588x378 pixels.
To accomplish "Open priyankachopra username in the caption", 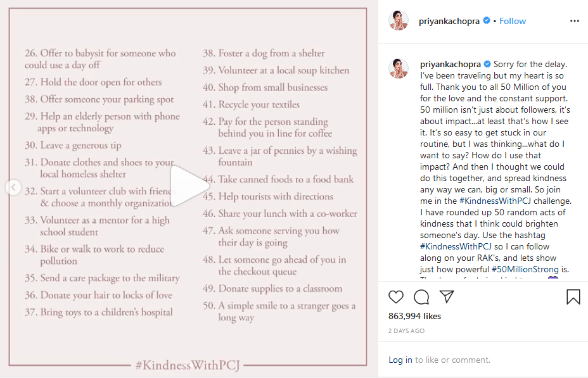I will pyautogui.click(x=451, y=64).
